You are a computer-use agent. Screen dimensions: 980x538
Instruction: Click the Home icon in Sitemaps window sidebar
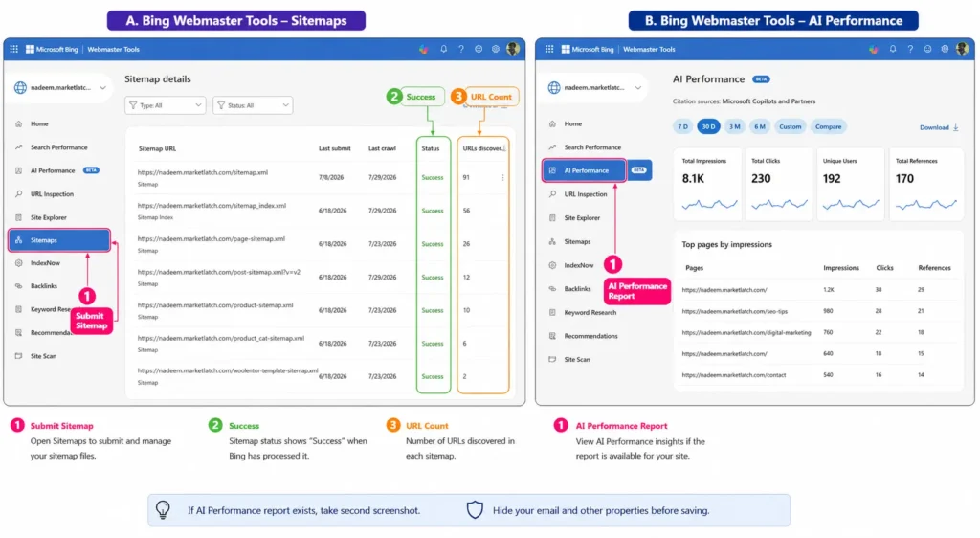tap(19, 123)
